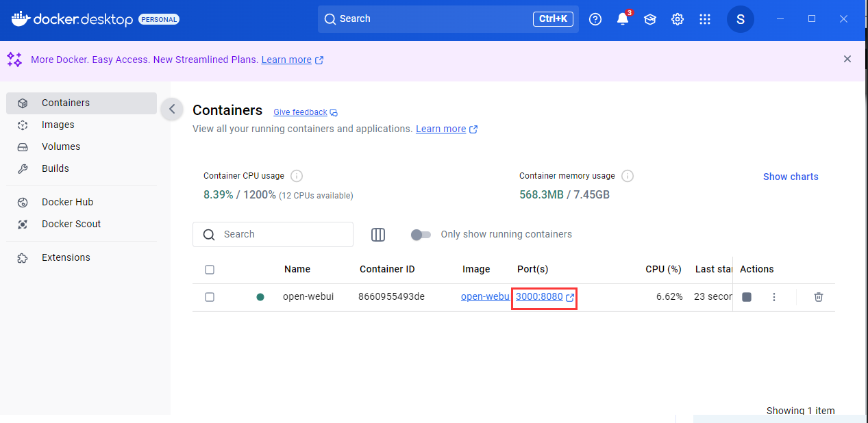This screenshot has width=868, height=423.
Task: Go to Builds in the sidebar
Action: tap(82, 168)
